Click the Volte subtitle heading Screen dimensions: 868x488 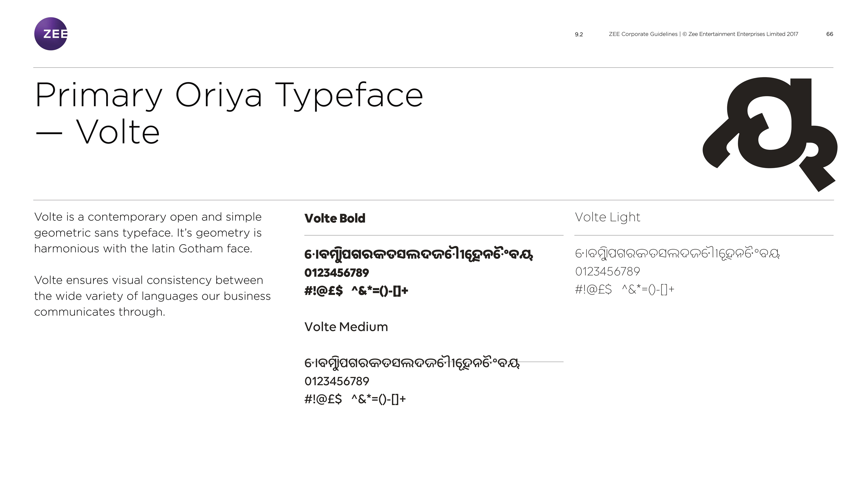click(118, 132)
